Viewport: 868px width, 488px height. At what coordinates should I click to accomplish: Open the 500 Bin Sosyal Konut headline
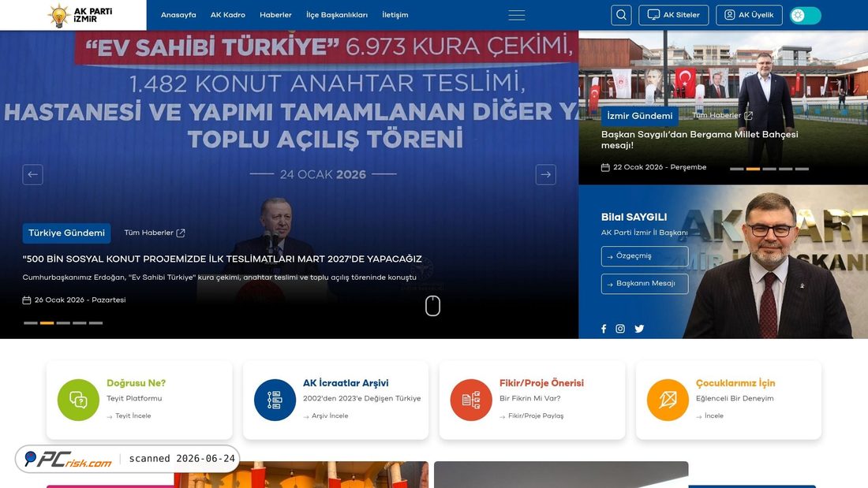click(x=222, y=259)
